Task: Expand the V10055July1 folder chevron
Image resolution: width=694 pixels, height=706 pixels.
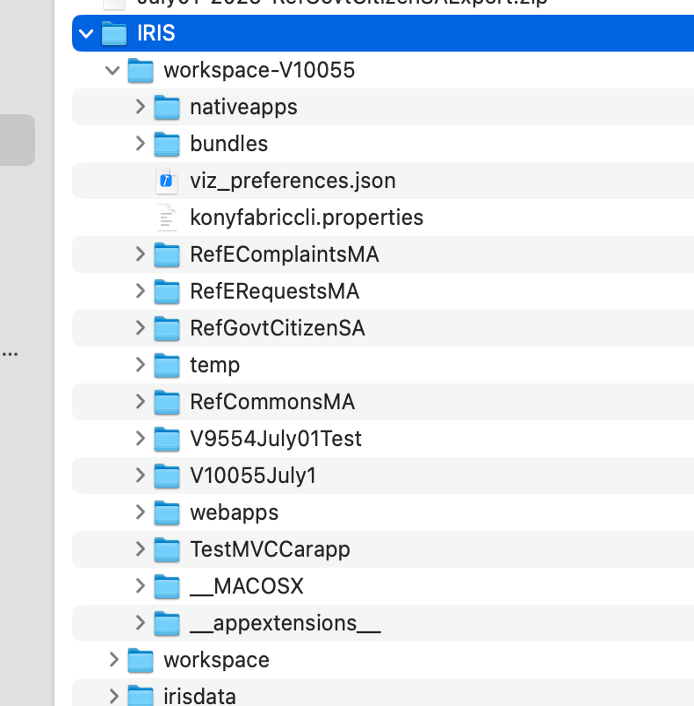Action: coord(140,475)
